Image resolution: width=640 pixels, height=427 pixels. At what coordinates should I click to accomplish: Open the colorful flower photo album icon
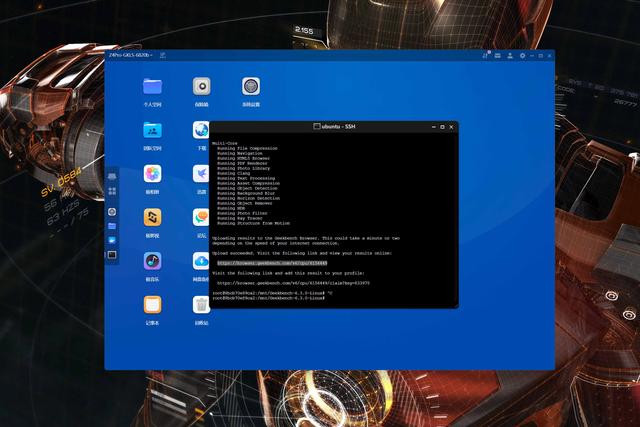click(x=153, y=174)
